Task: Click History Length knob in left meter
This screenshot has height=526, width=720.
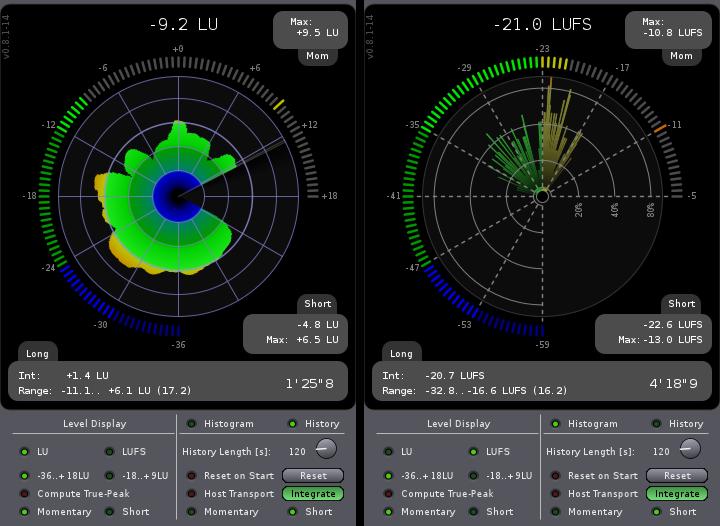Action: tap(326, 448)
